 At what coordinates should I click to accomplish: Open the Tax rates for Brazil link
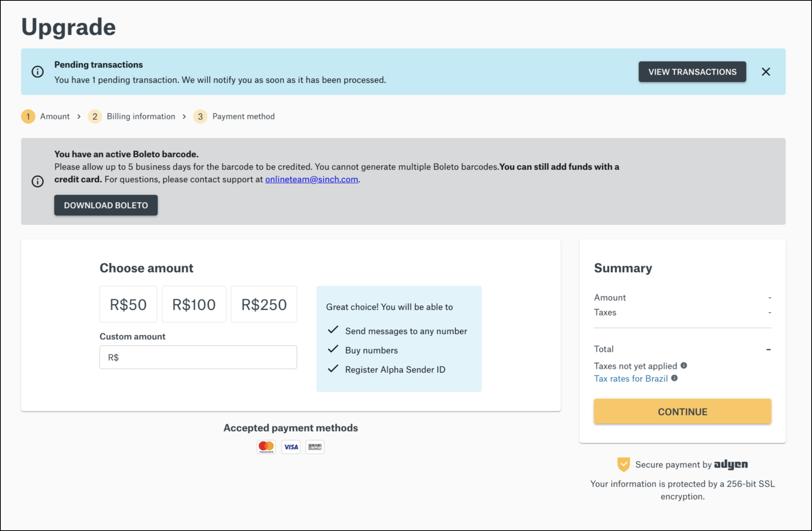point(631,378)
